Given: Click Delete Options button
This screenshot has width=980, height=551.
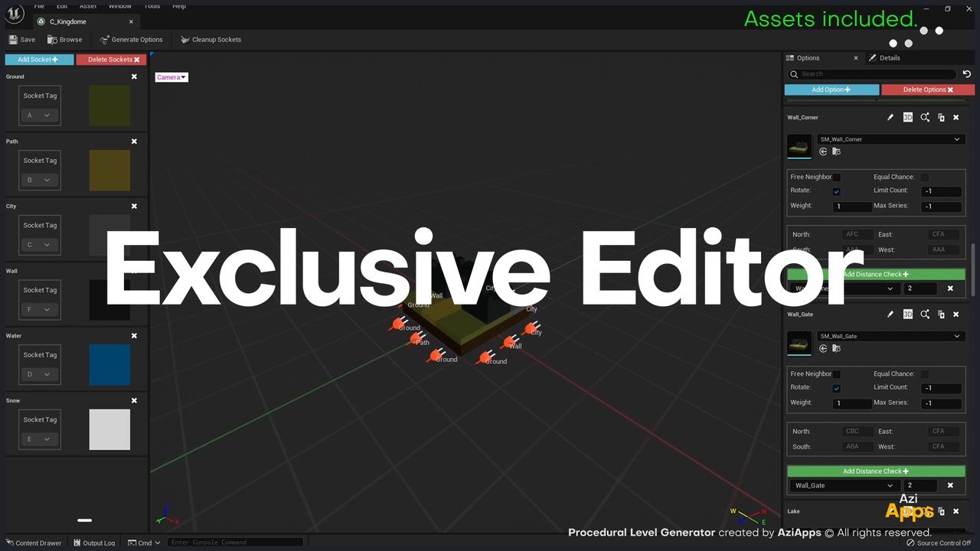Looking at the screenshot, I should click(x=928, y=90).
